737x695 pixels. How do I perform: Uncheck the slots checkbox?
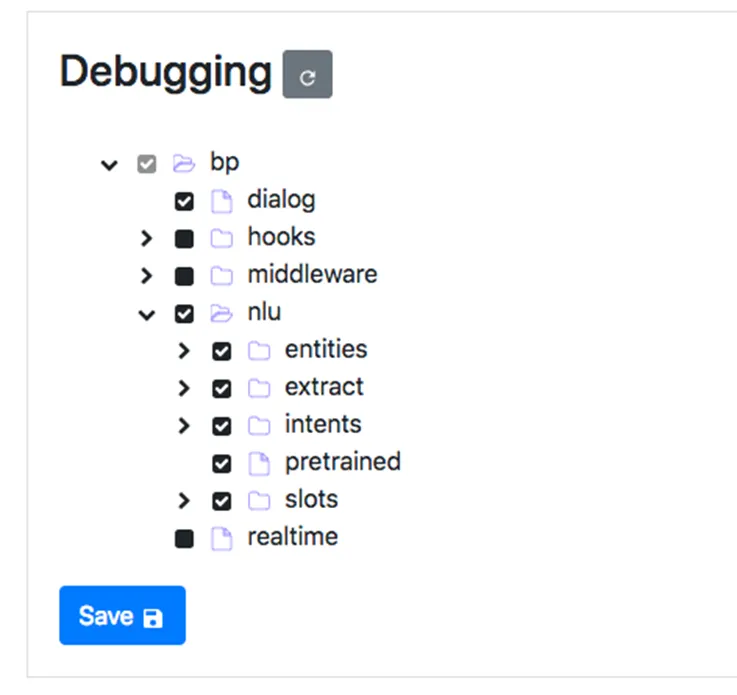coord(221,501)
